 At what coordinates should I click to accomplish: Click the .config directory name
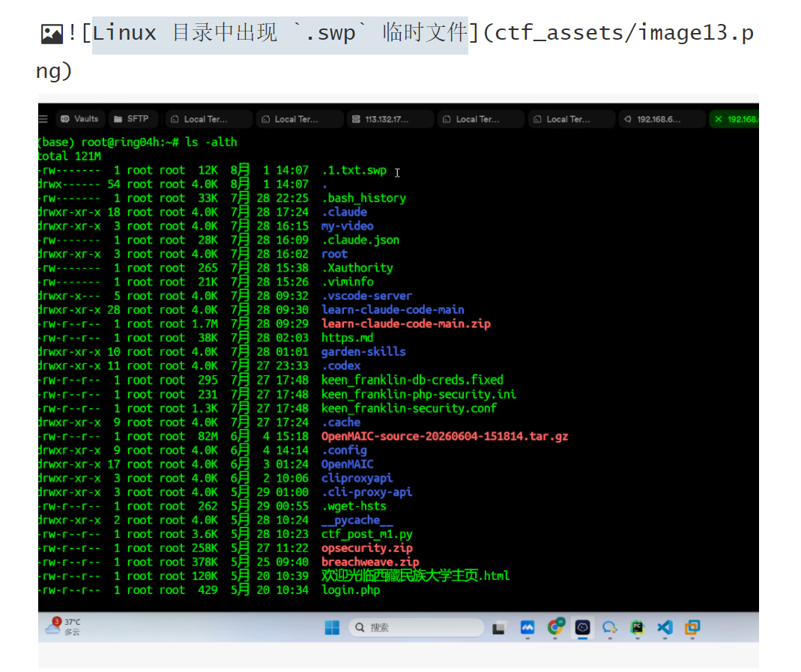[344, 450]
